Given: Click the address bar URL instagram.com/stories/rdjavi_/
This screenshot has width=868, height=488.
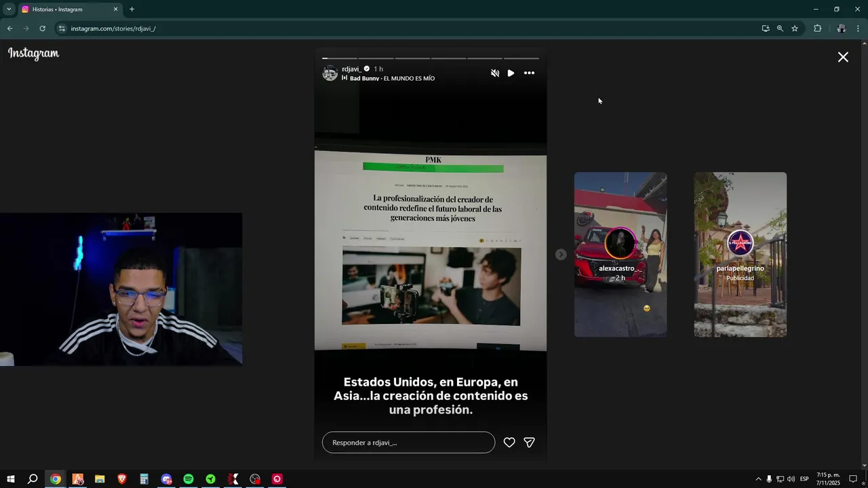Looking at the screenshot, I should click(113, 28).
